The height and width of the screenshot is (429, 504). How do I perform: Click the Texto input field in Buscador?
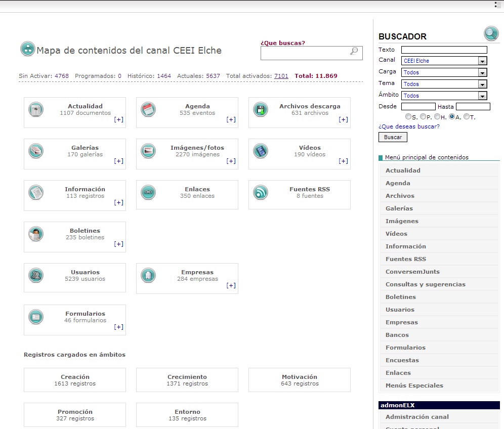click(444, 50)
